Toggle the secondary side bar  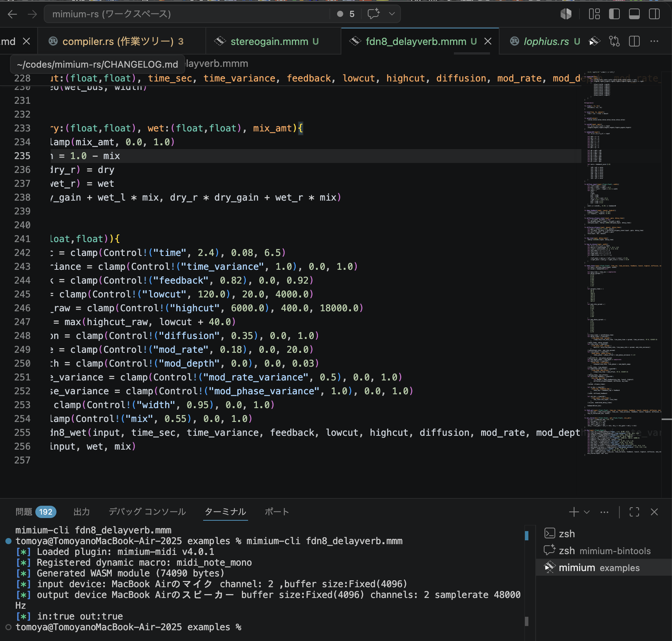pyautogui.click(x=654, y=14)
